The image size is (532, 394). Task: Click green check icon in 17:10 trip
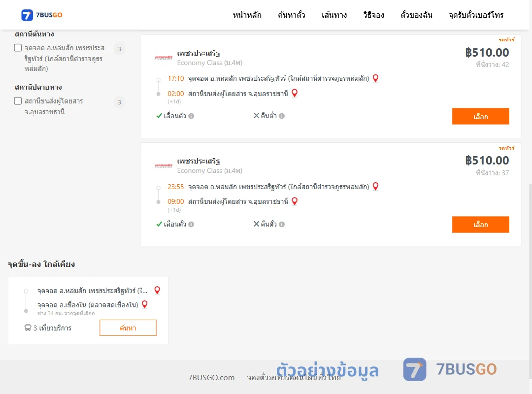pyautogui.click(x=159, y=116)
